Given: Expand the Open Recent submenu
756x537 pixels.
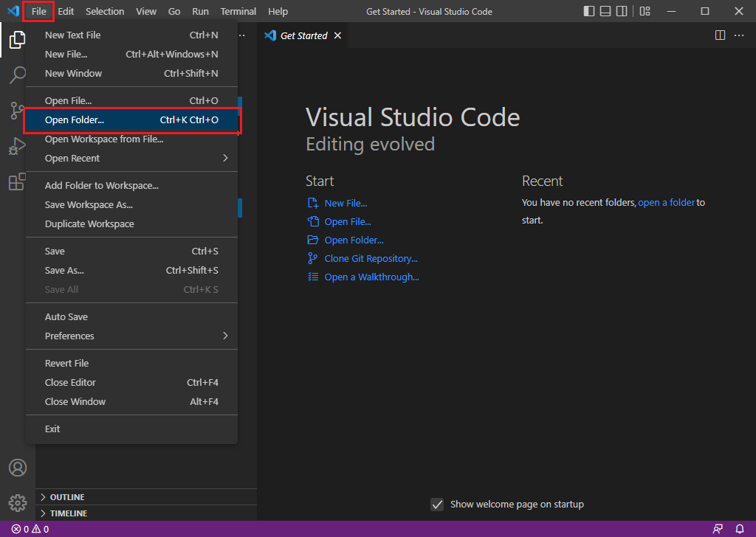Looking at the screenshot, I should [x=131, y=158].
